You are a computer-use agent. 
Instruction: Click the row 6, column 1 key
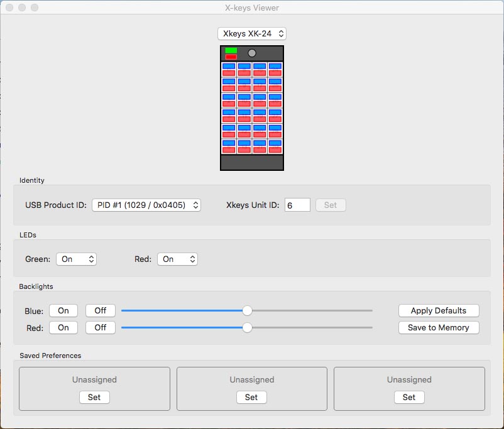(229, 146)
